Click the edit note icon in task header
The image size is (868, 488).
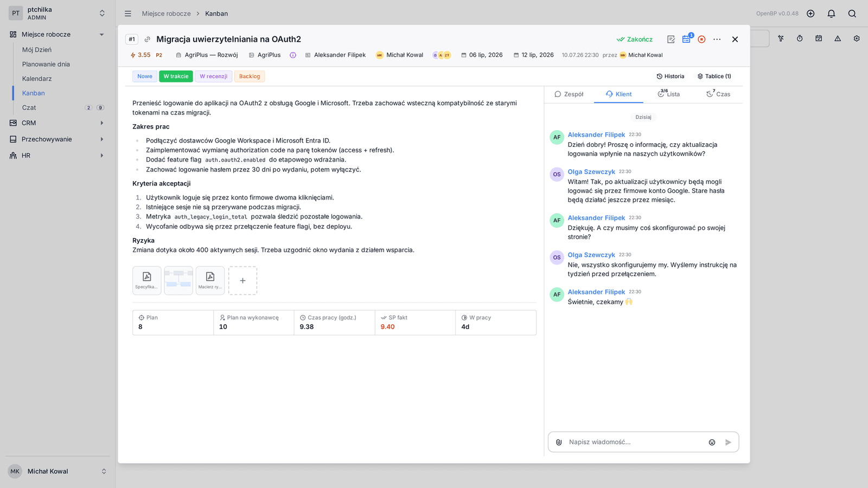671,39
